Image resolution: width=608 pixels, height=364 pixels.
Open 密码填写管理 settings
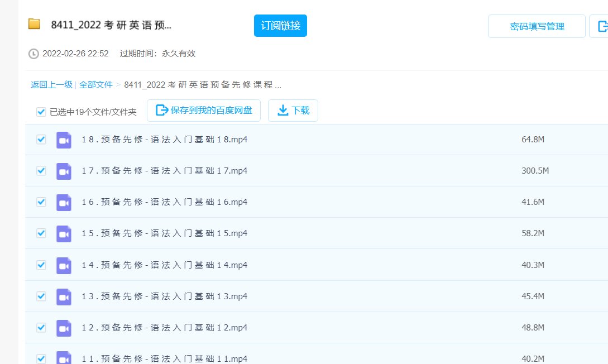(x=536, y=26)
